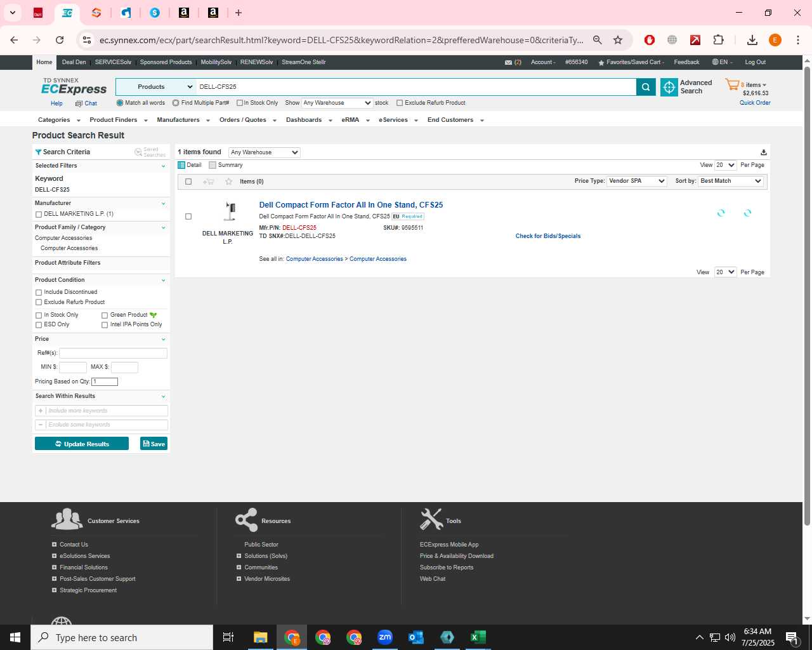Select Find Multiple Part# radio button
812x650 pixels.
[x=176, y=103]
